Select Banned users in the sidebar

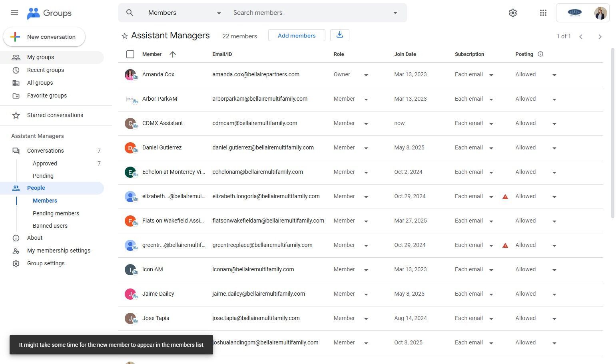click(x=50, y=226)
